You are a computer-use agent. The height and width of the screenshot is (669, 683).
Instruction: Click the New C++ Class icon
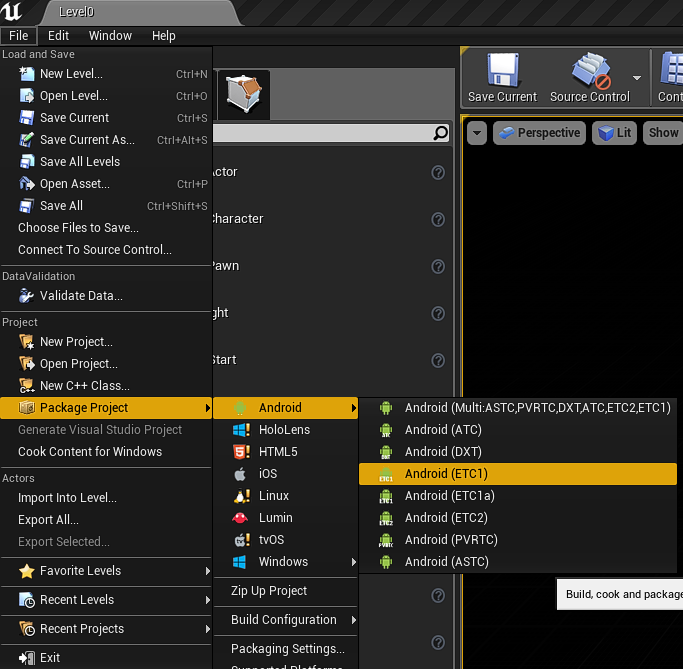(x=27, y=386)
